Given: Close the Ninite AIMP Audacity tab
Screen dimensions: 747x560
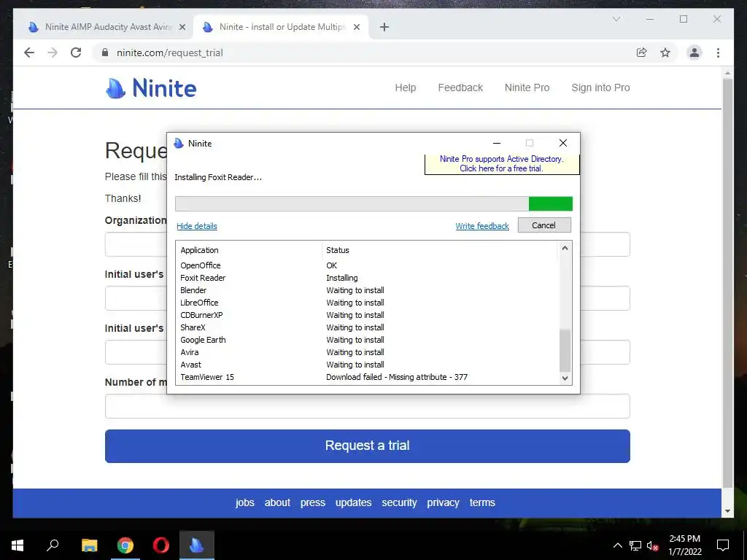Looking at the screenshot, I should point(182,27).
